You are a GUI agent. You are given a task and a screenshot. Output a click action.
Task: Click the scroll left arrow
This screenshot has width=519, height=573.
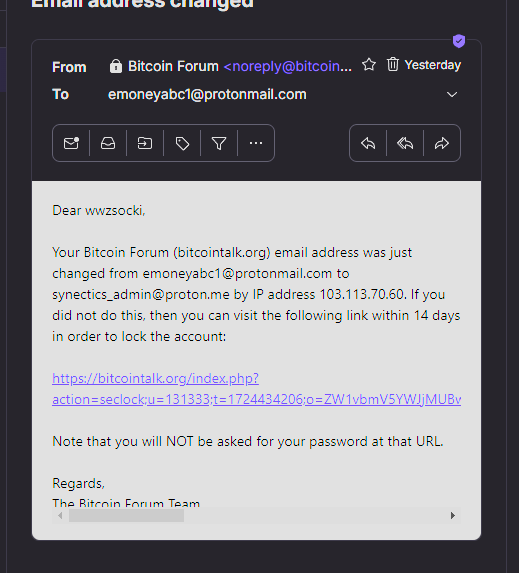(60, 516)
